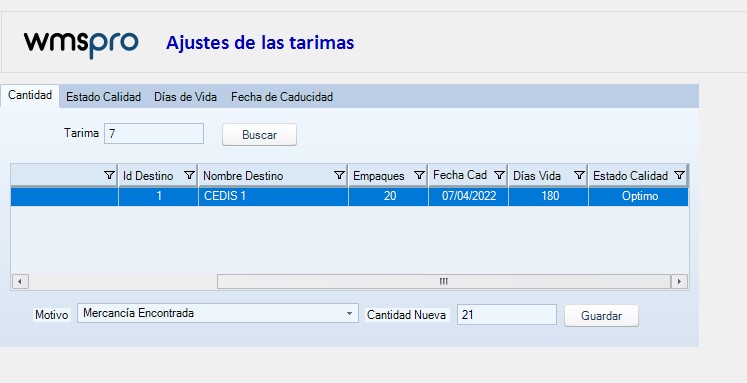Open filter for Id Destino column
Viewport: 747px width, 383px height.
190,175
